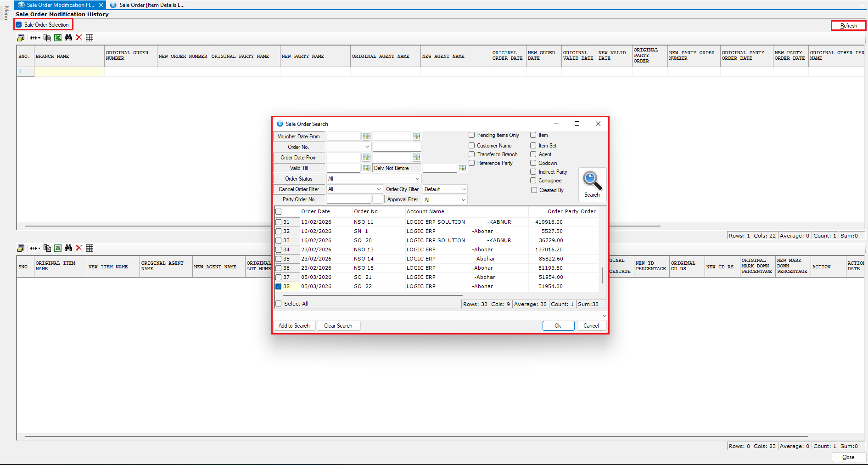Image resolution: width=868 pixels, height=465 pixels.
Task: Open calendar for Delv Not Before date
Action: [462, 168]
